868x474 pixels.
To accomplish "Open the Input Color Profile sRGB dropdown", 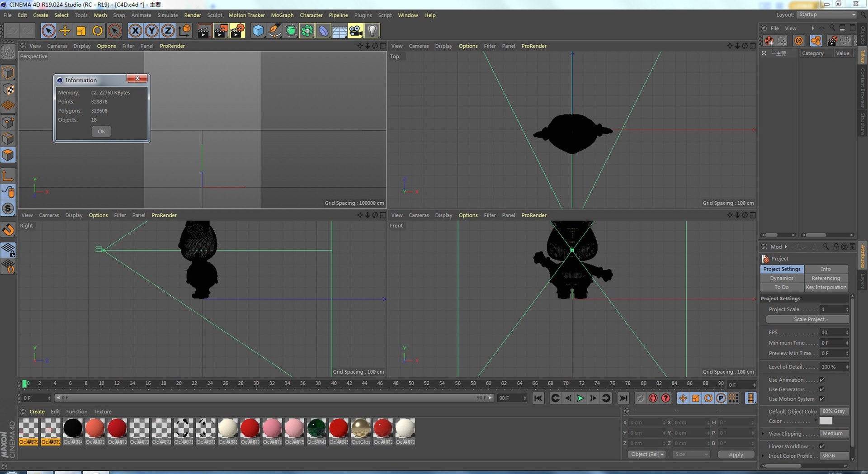I will pos(834,456).
